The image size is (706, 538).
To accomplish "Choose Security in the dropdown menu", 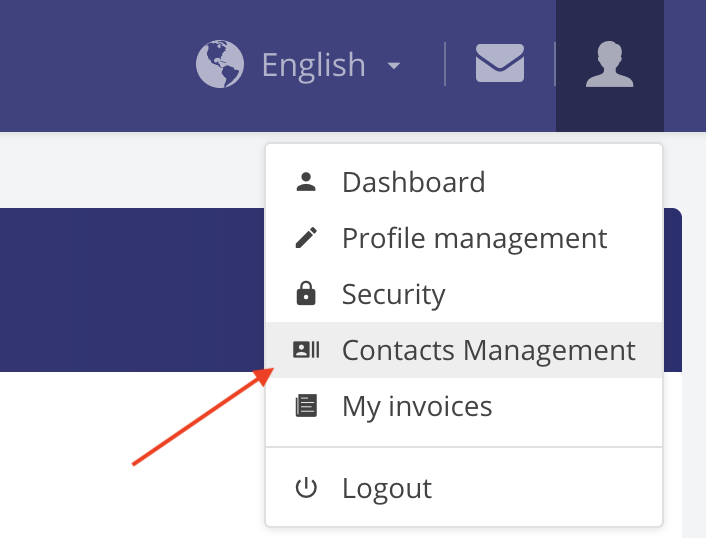I will [464, 294].
